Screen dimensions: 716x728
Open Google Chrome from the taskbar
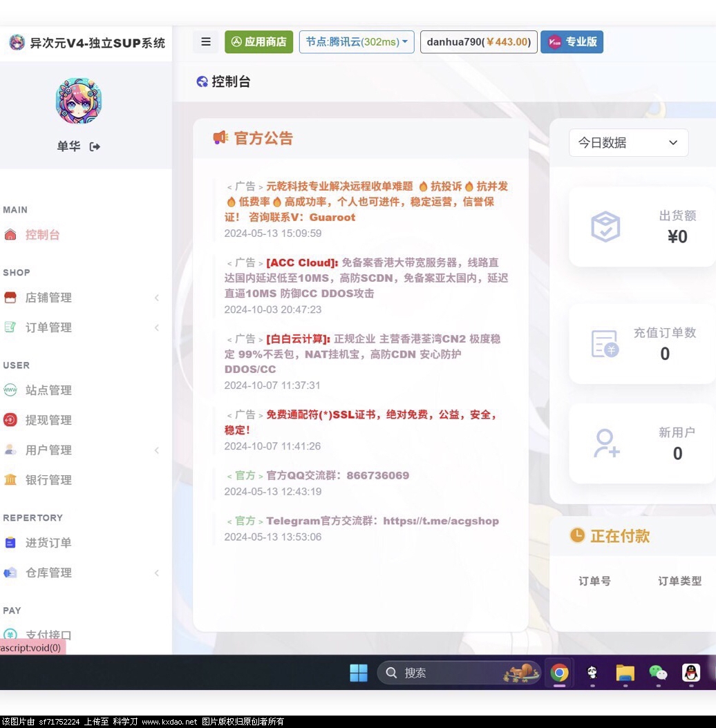point(559,673)
